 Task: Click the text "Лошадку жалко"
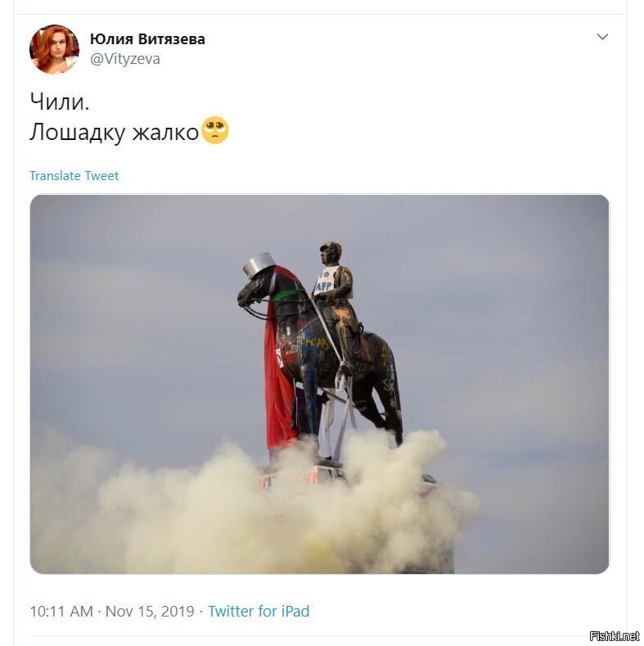pyautogui.click(x=114, y=133)
